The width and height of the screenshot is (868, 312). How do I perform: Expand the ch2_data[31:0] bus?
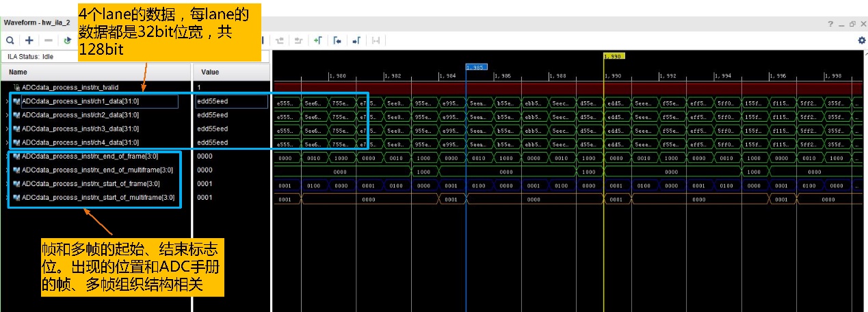click(x=8, y=115)
